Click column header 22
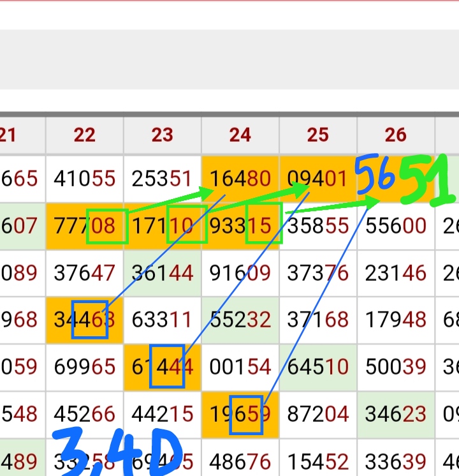 (x=84, y=135)
